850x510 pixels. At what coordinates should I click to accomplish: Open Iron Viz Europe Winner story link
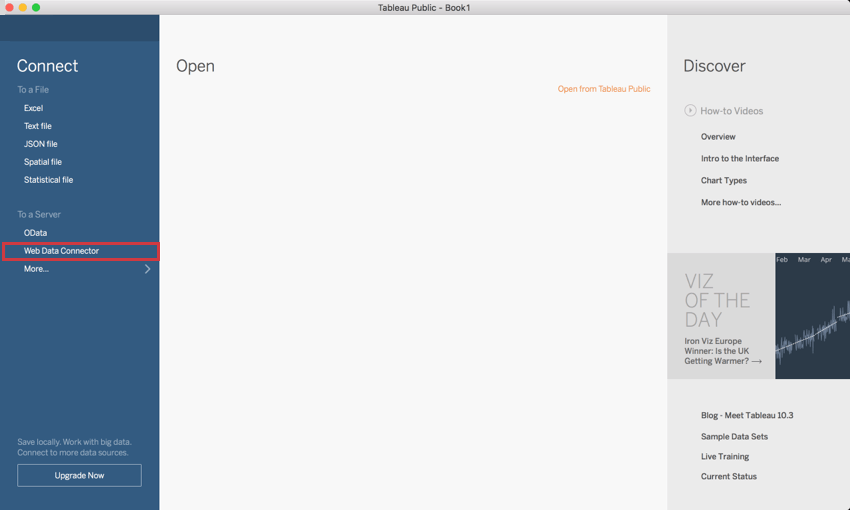[x=723, y=351]
